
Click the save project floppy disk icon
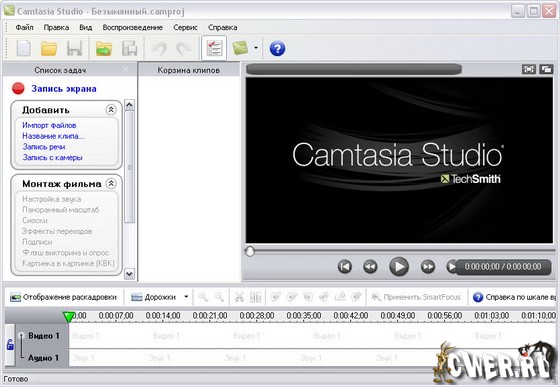point(74,48)
